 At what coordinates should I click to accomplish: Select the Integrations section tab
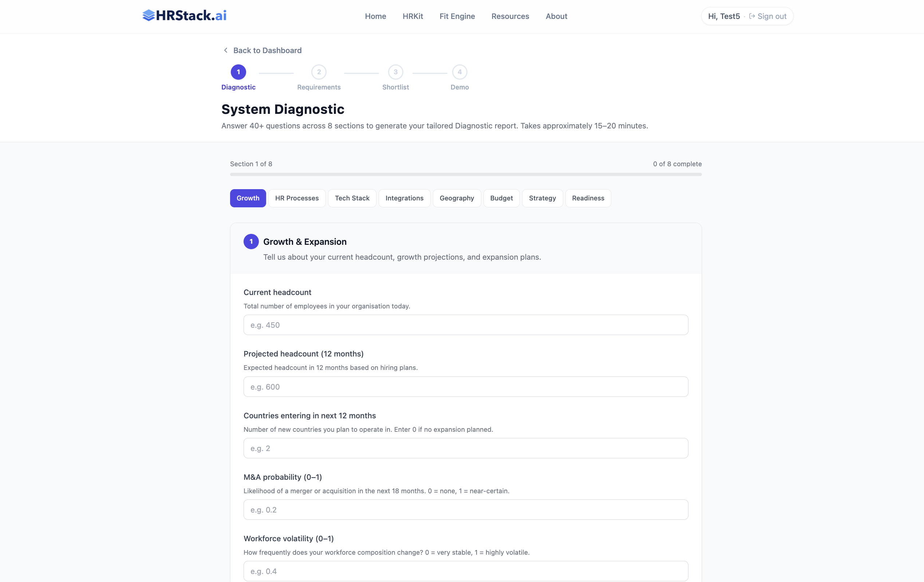404,198
